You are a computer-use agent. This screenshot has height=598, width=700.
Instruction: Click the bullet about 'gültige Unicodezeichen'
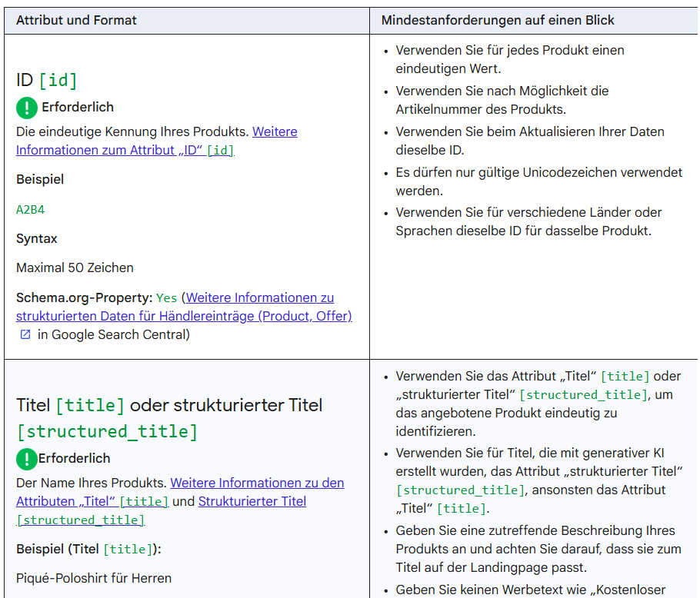pos(538,181)
